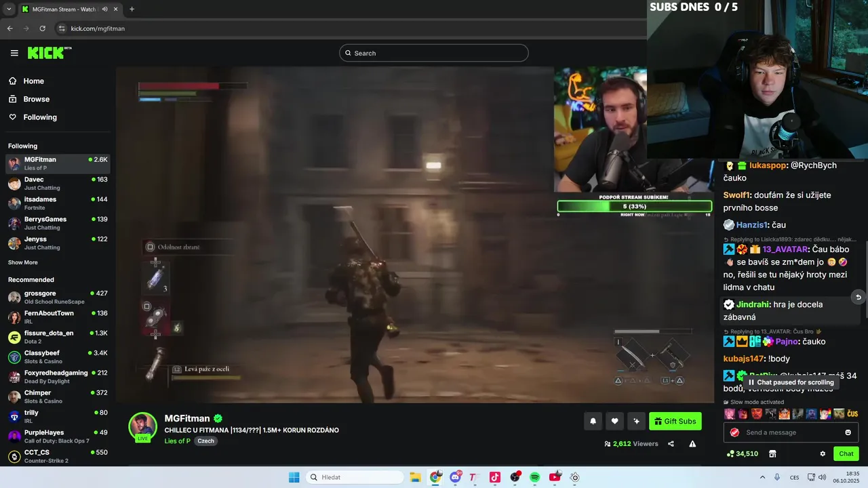Image resolution: width=868 pixels, height=488 pixels.
Task: Focus the Send a message input
Action: pyautogui.click(x=791, y=432)
